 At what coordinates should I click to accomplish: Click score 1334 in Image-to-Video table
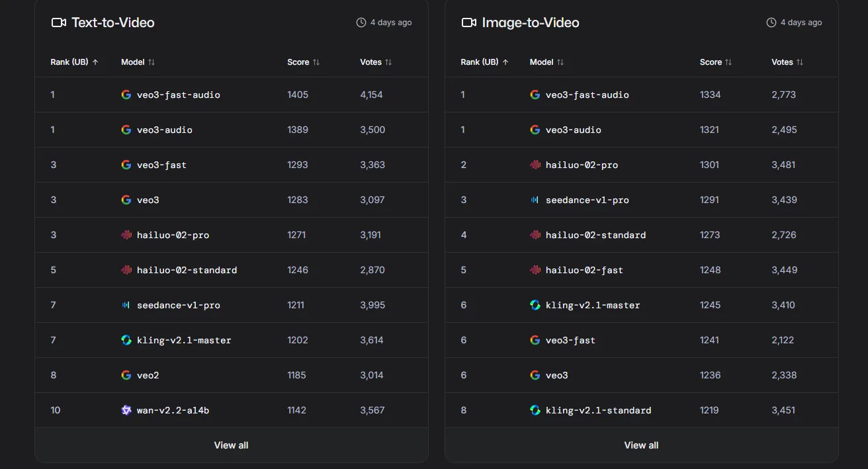(x=711, y=95)
